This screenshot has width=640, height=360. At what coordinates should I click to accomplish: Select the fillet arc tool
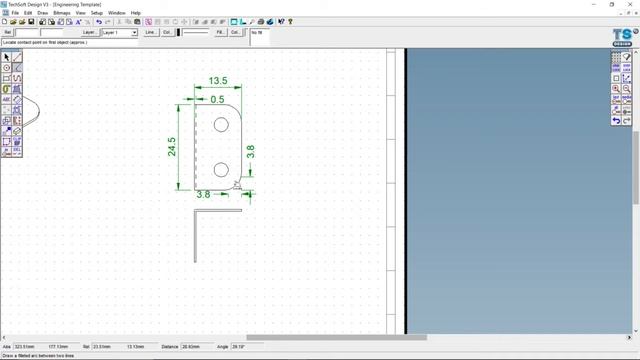[x=17, y=68]
